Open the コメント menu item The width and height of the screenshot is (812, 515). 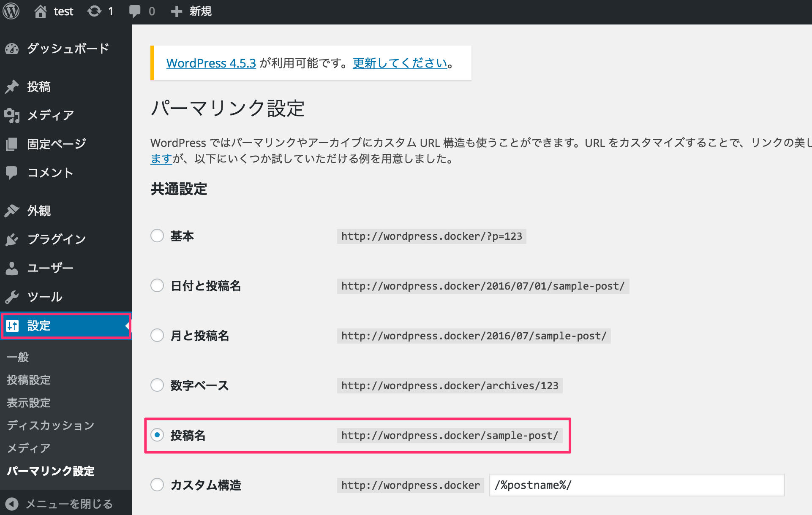pos(66,173)
